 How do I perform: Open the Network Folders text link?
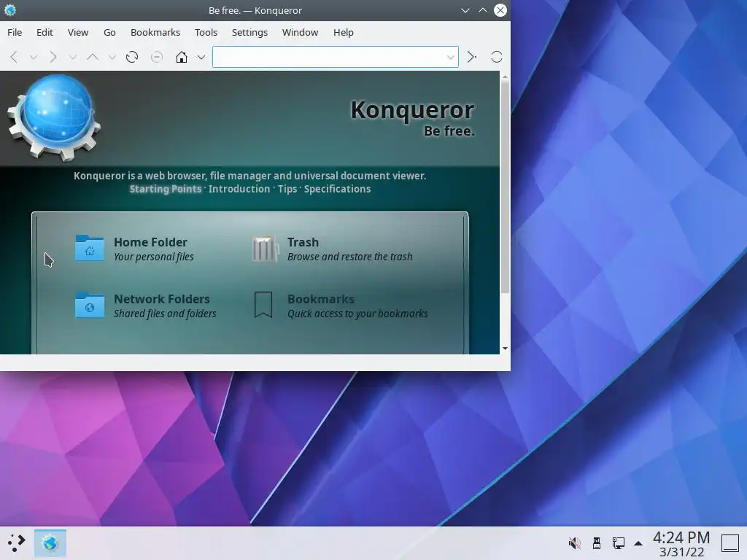(161, 299)
